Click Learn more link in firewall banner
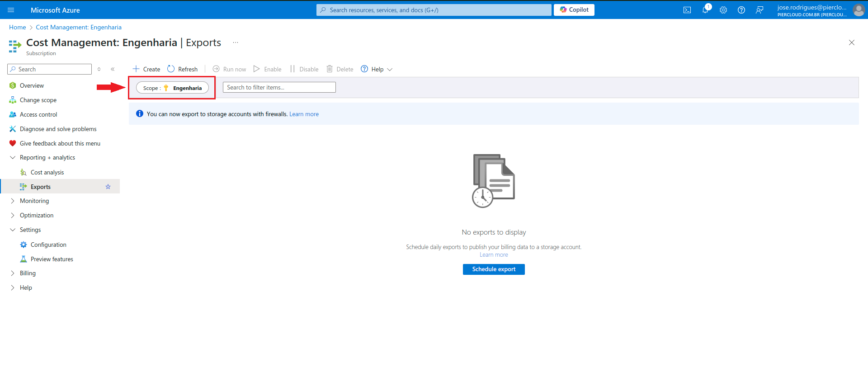The width and height of the screenshot is (868, 372). click(304, 114)
